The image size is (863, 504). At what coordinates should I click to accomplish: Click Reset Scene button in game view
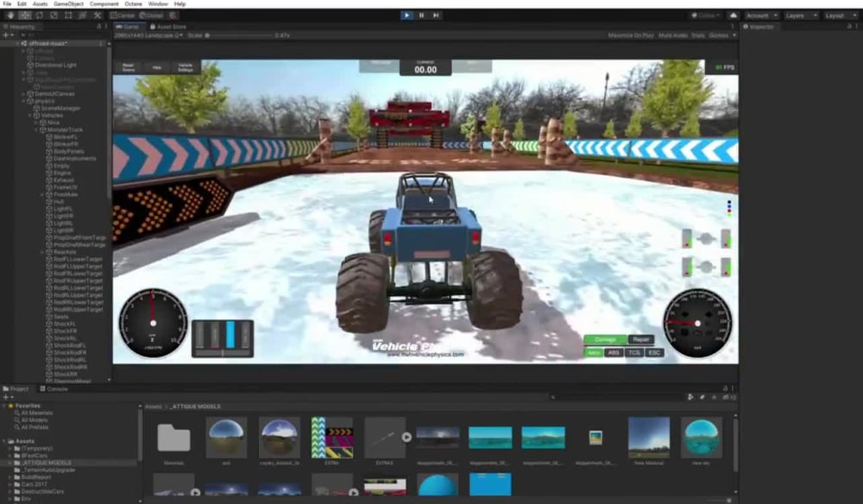tap(129, 67)
